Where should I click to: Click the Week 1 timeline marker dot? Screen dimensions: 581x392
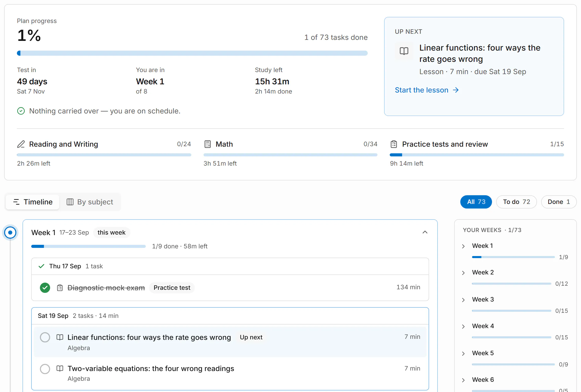pos(10,232)
